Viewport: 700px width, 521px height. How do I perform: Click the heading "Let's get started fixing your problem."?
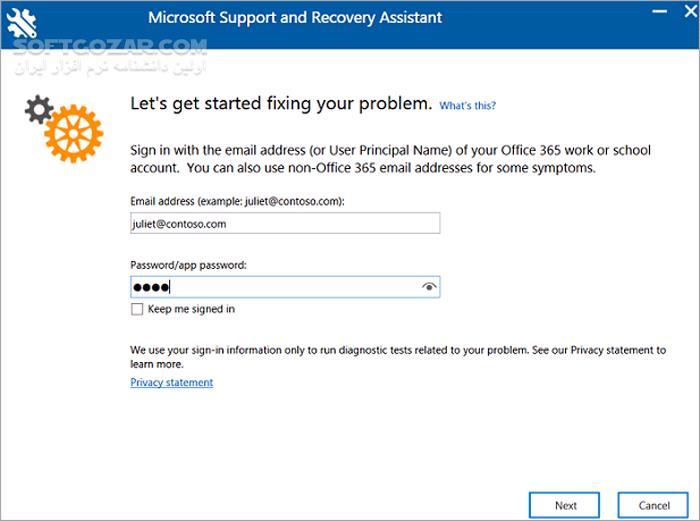(x=281, y=104)
